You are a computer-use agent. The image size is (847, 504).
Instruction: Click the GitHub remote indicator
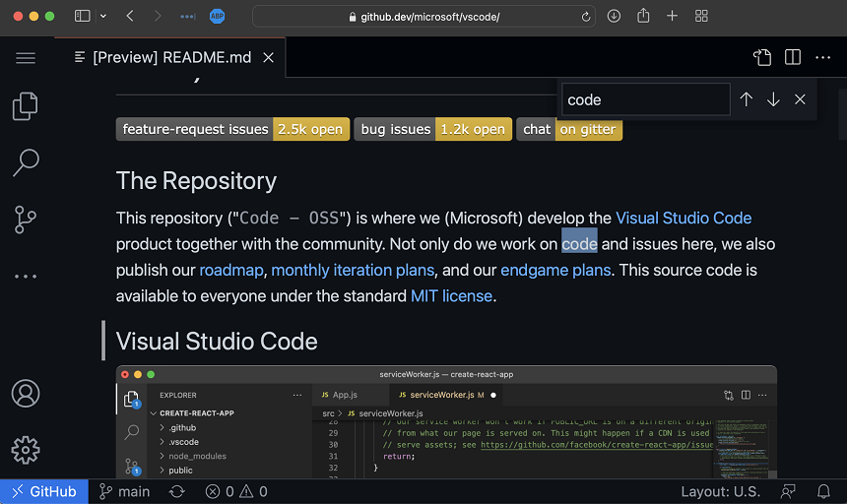tap(44, 491)
